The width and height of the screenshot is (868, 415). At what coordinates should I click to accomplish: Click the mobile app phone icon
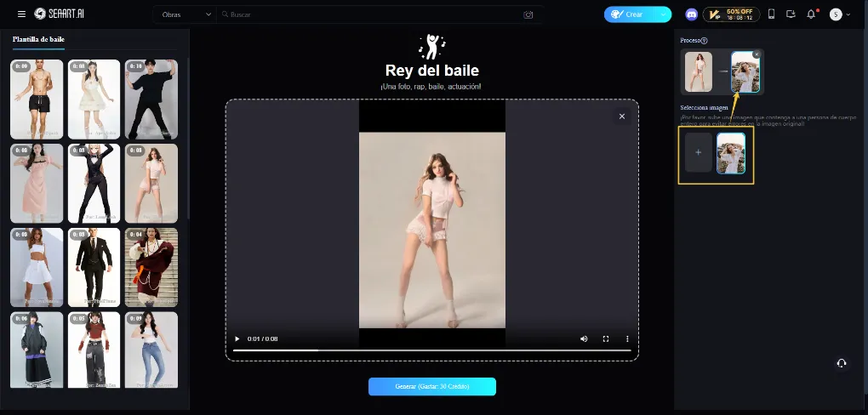tap(771, 14)
